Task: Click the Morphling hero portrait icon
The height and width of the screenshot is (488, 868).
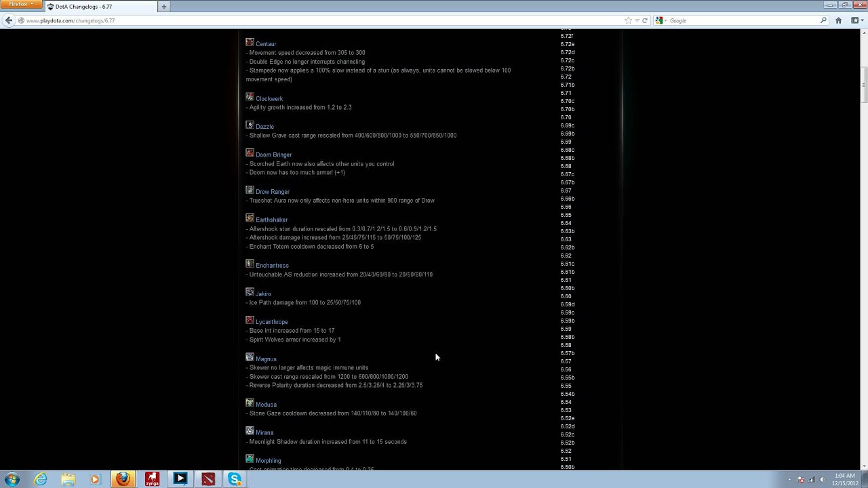Action: tap(250, 460)
